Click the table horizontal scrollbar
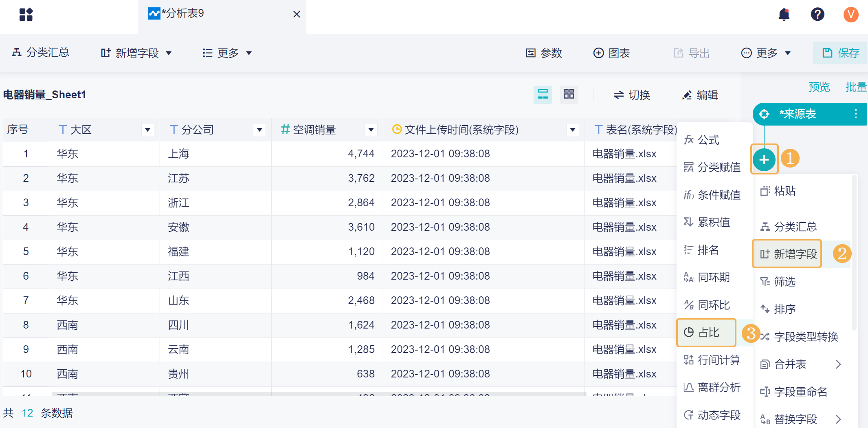This screenshot has height=428, width=868. (319, 394)
